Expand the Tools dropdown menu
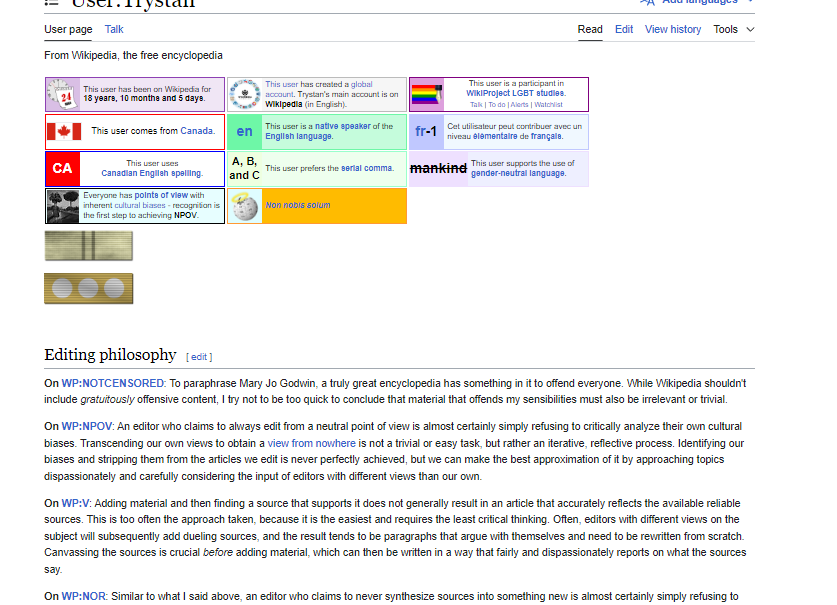837x605 pixels. [734, 29]
